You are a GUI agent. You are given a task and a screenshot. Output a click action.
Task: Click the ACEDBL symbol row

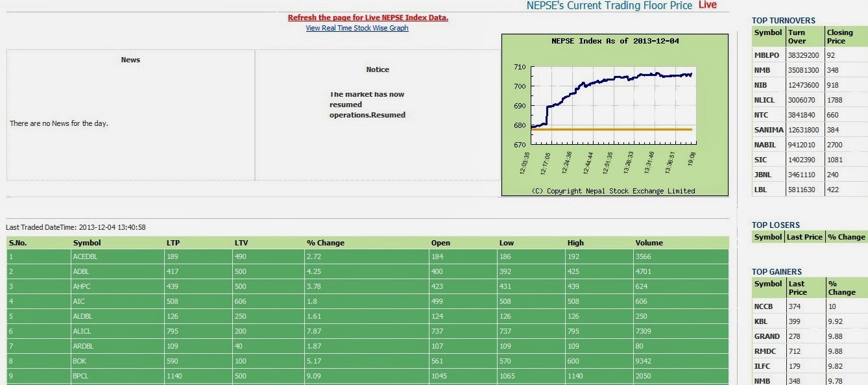click(x=368, y=256)
